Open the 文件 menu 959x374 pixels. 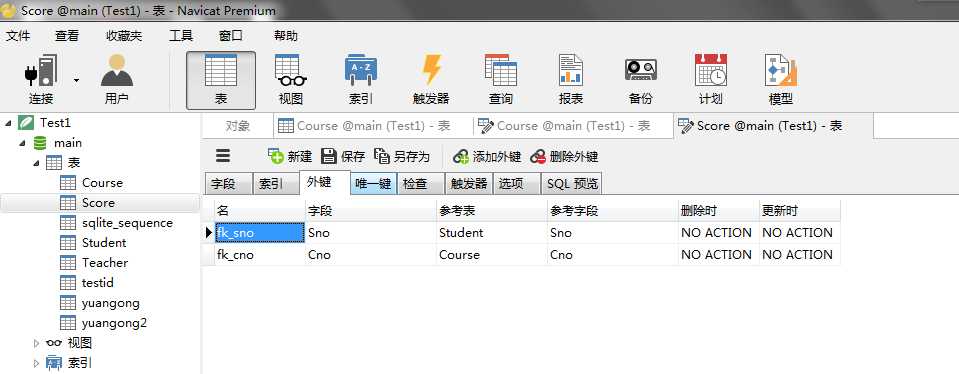(x=18, y=36)
